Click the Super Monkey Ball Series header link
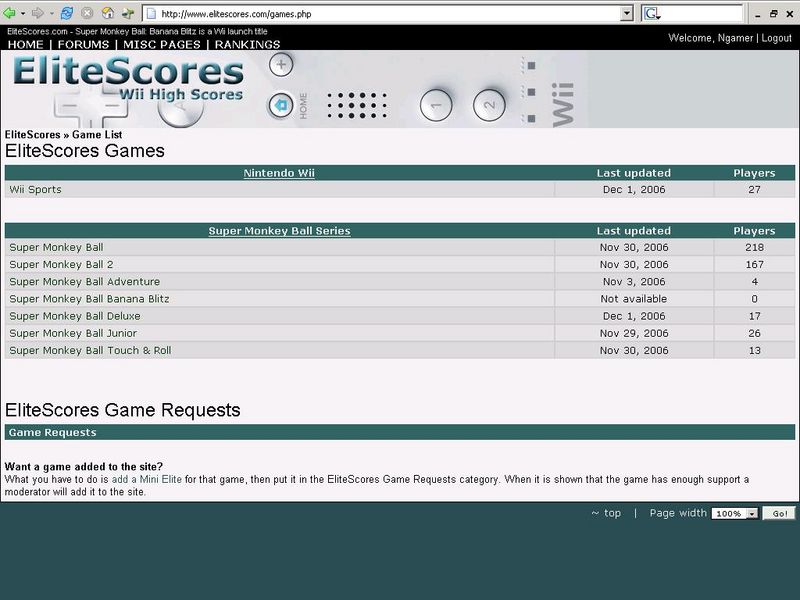This screenshot has height=600, width=800. tap(279, 231)
